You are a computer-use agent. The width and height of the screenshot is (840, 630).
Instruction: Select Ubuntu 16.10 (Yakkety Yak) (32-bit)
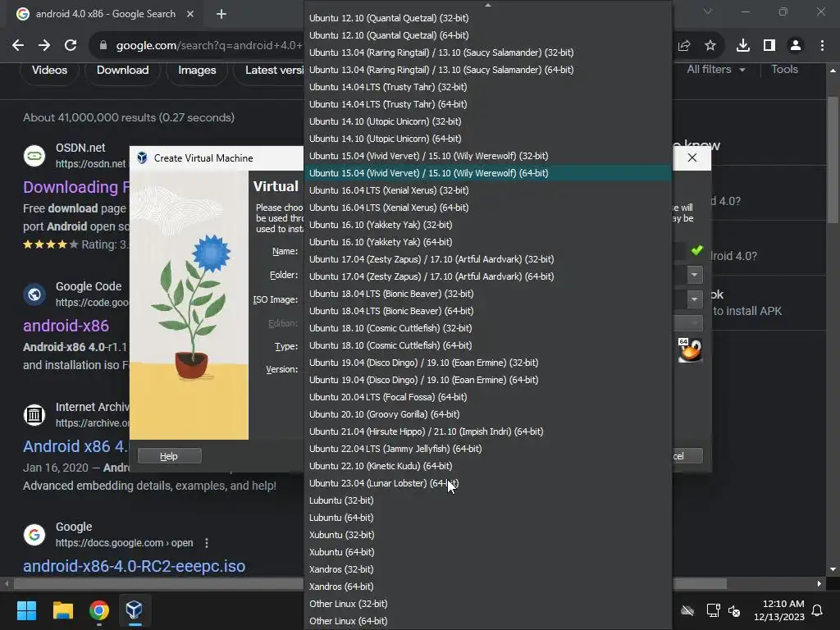487,225
